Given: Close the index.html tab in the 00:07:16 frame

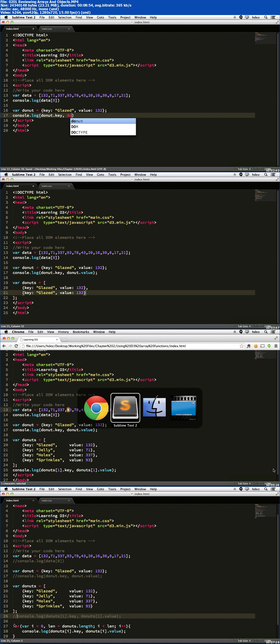Looking at the screenshot, I should pos(33,501).
